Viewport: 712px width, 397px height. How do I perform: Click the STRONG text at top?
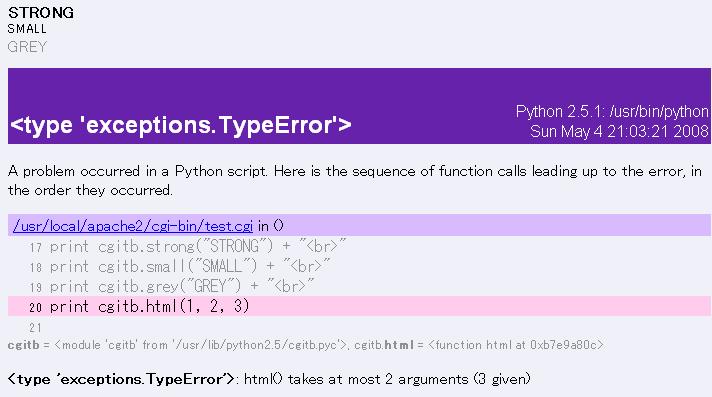(41, 13)
